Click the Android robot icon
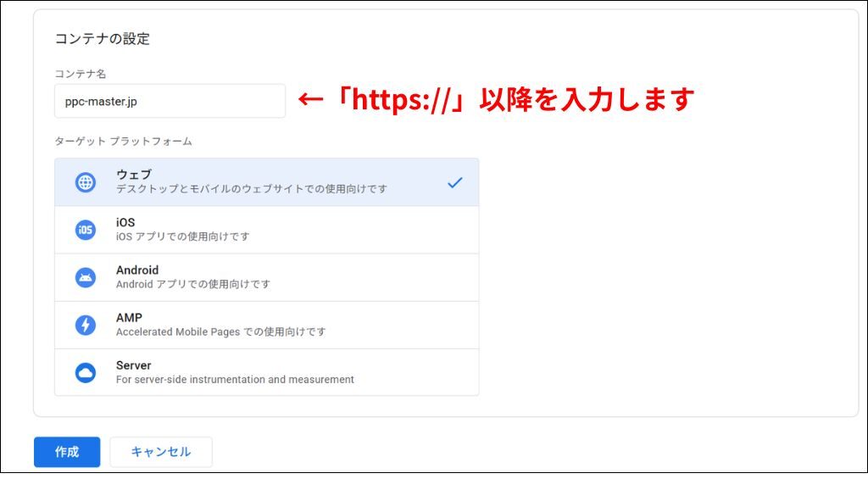Viewport: 868px width, 479px height. 86,277
